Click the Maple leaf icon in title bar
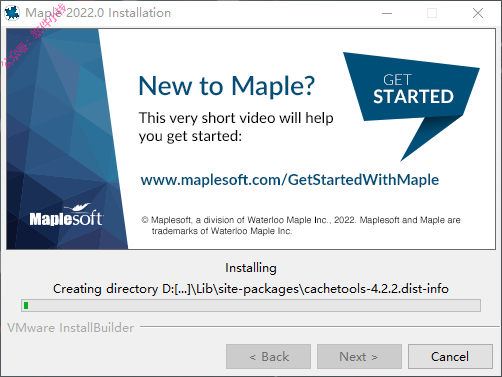 coord(12,13)
